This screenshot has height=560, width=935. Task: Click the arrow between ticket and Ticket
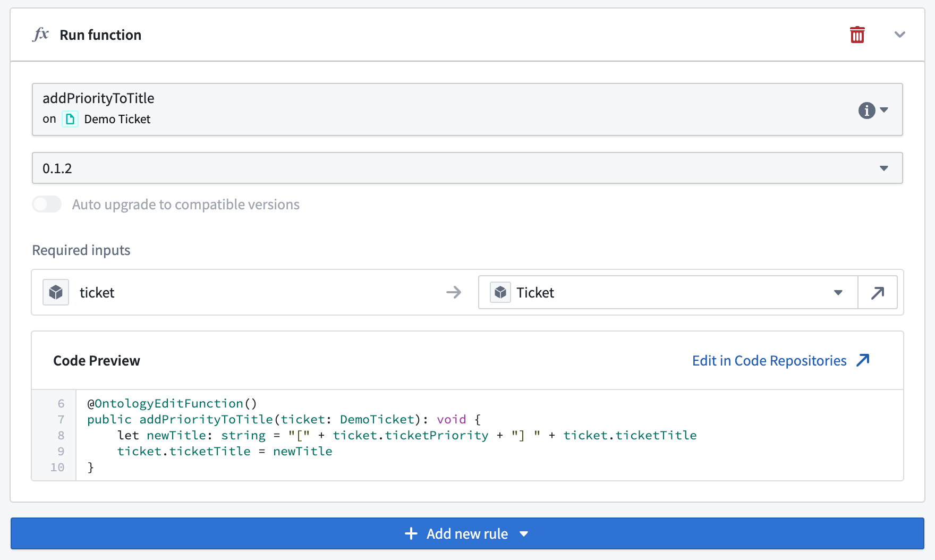coord(453,292)
